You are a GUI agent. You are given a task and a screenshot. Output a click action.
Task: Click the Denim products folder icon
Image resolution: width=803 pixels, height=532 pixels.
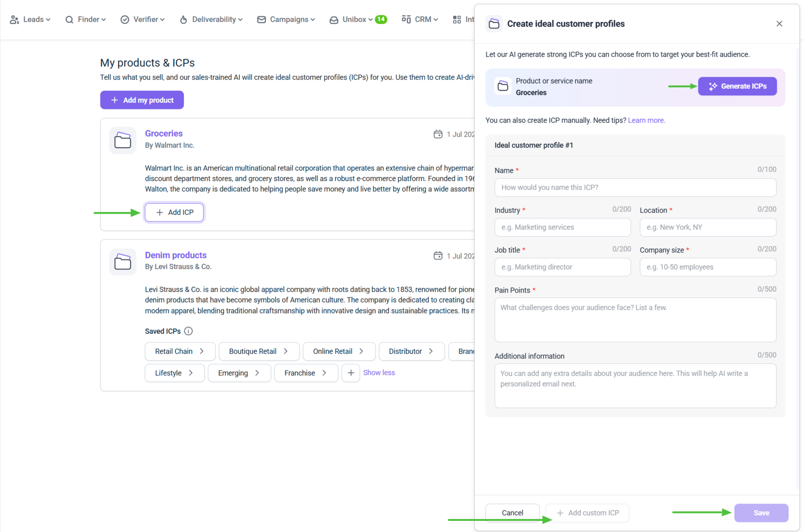point(123,262)
